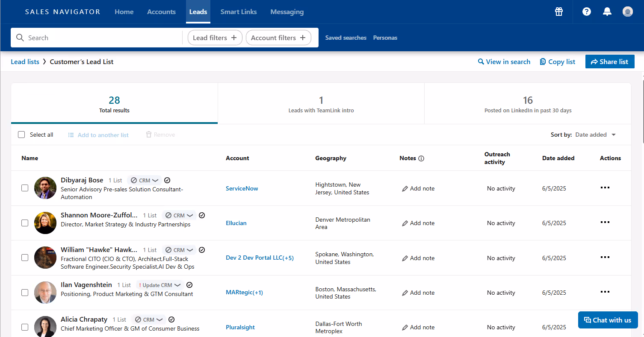Open the Account filters expander
The image size is (644, 337).
click(278, 38)
